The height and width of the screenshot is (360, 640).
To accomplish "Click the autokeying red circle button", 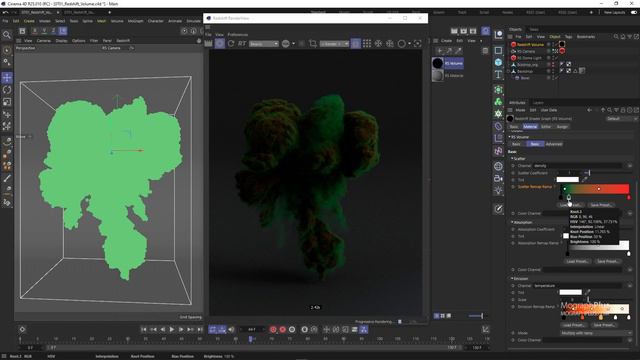I will tap(282, 329).
